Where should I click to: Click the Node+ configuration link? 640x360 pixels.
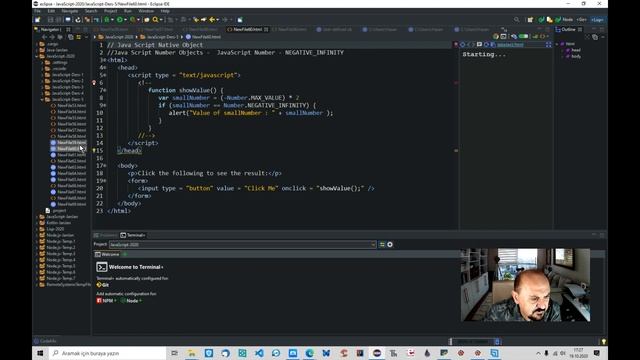pos(131,301)
